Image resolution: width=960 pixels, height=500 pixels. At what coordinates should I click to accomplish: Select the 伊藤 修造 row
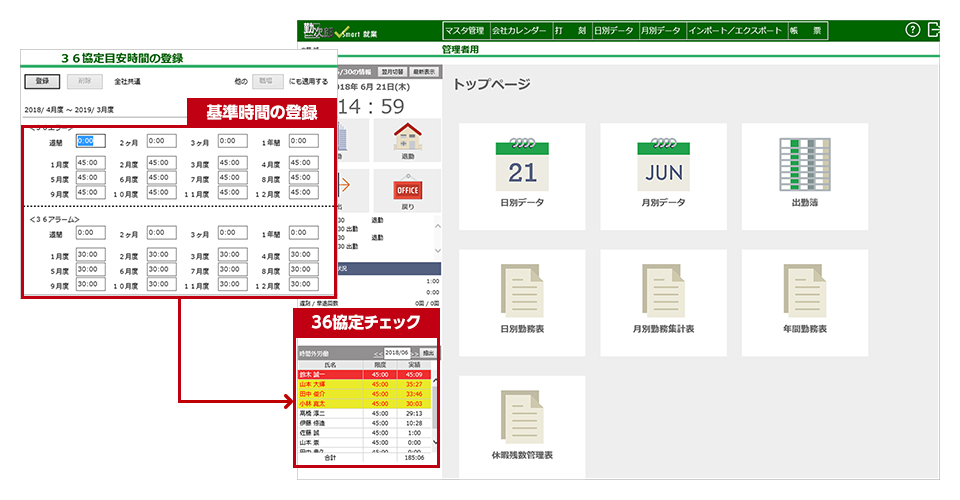[x=364, y=424]
